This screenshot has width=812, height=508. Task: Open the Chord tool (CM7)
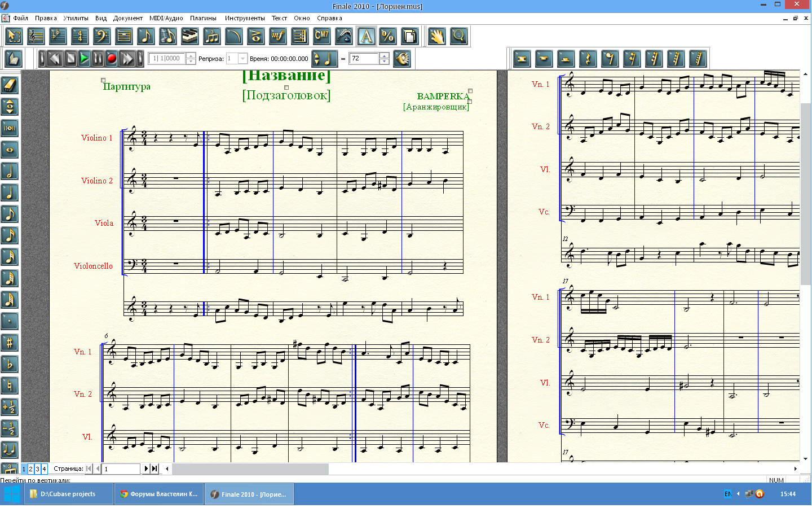[x=322, y=37]
